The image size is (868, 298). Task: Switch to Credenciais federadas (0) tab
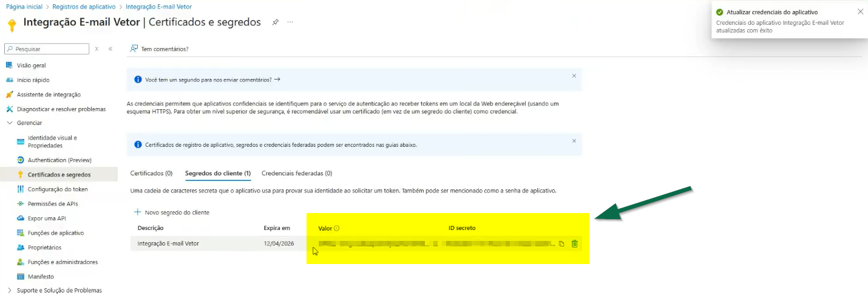[297, 174]
